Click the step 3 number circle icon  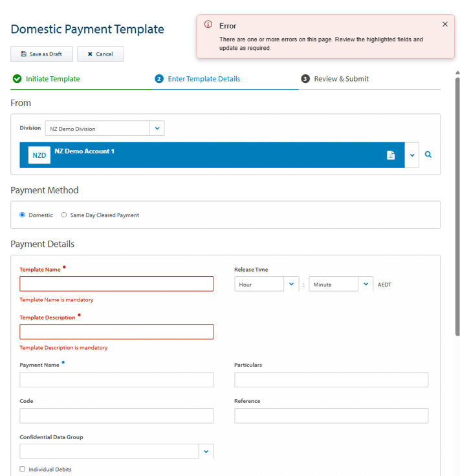305,79
